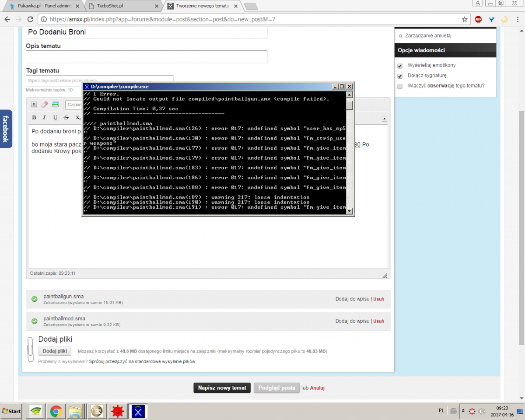The height and width of the screenshot is (420, 525).
Task: Bookmark this page with the star icon
Action: pos(465,19)
